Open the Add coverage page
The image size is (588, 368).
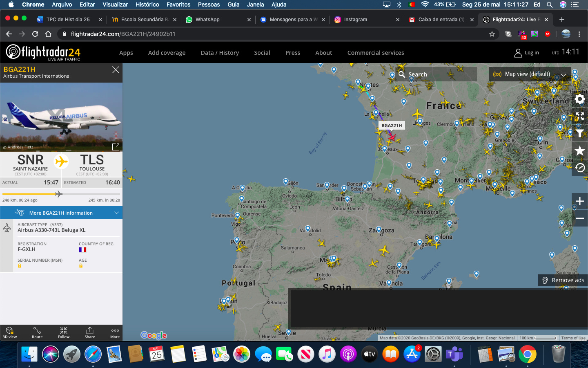pos(167,53)
